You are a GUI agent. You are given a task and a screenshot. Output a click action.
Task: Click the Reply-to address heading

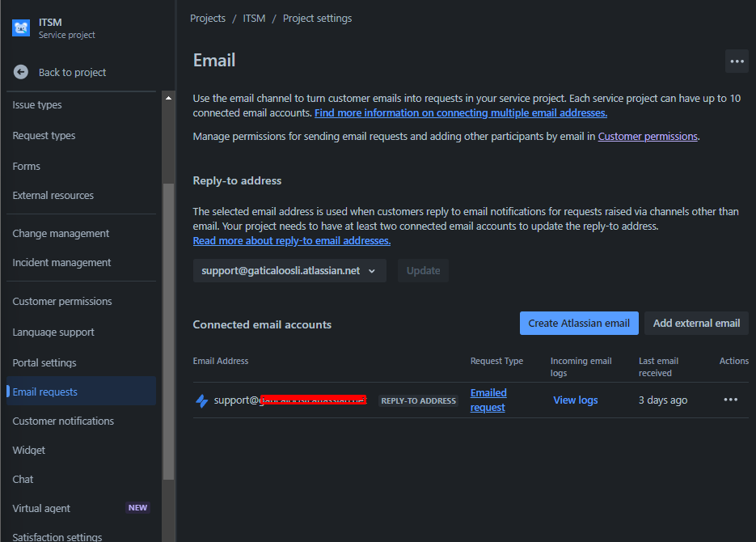pos(237,181)
